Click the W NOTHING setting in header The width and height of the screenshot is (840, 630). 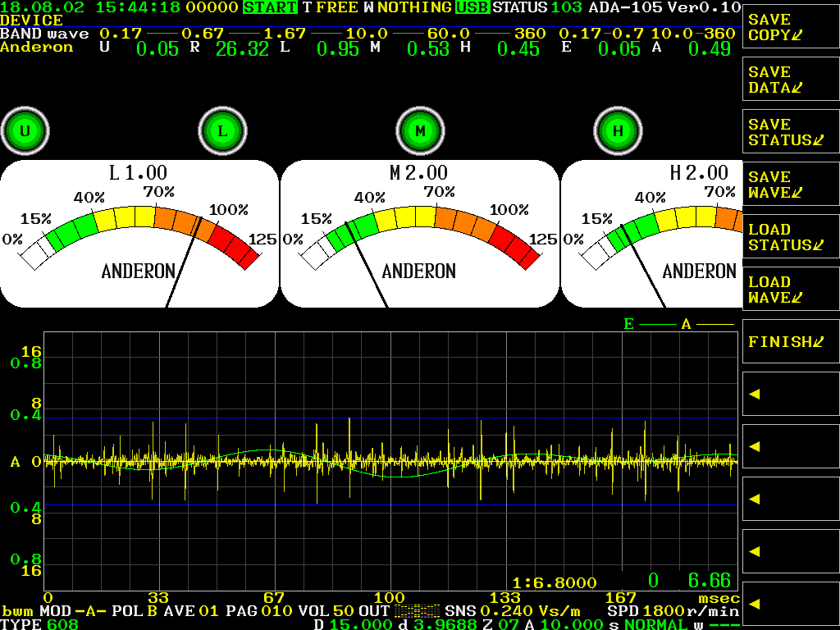(408, 7)
